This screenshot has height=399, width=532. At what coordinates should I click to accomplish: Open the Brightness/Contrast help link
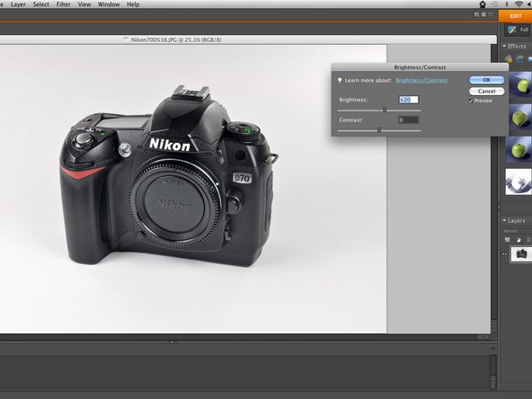pyautogui.click(x=421, y=80)
